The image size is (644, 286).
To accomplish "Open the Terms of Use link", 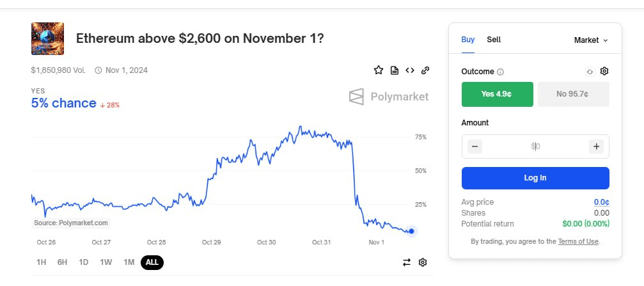I will (x=578, y=241).
